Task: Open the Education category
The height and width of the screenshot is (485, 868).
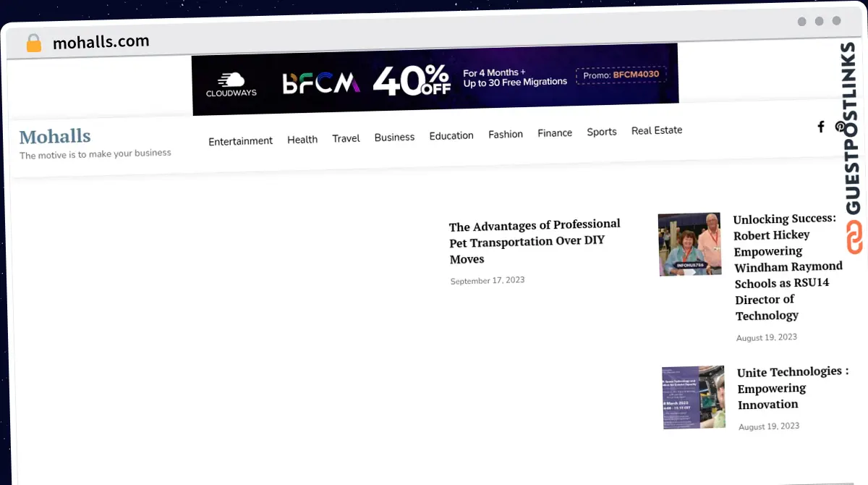Action: (x=451, y=135)
